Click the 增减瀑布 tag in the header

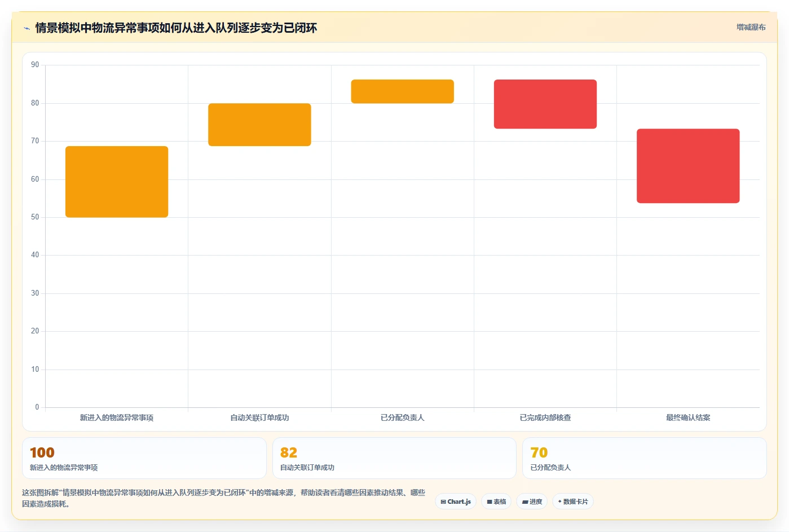tap(751, 27)
